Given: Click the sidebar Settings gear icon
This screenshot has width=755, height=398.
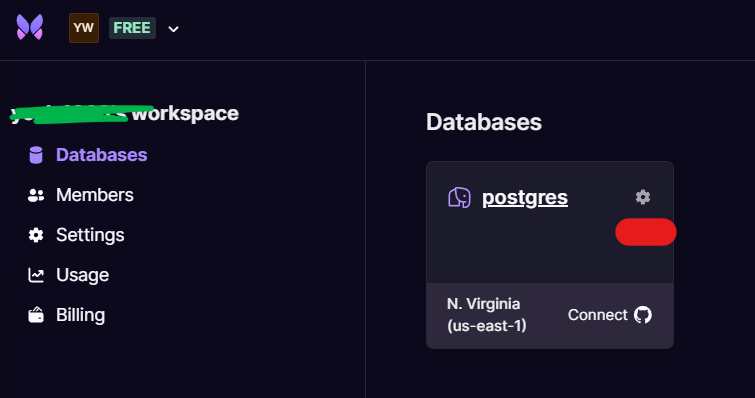Looking at the screenshot, I should point(36,235).
